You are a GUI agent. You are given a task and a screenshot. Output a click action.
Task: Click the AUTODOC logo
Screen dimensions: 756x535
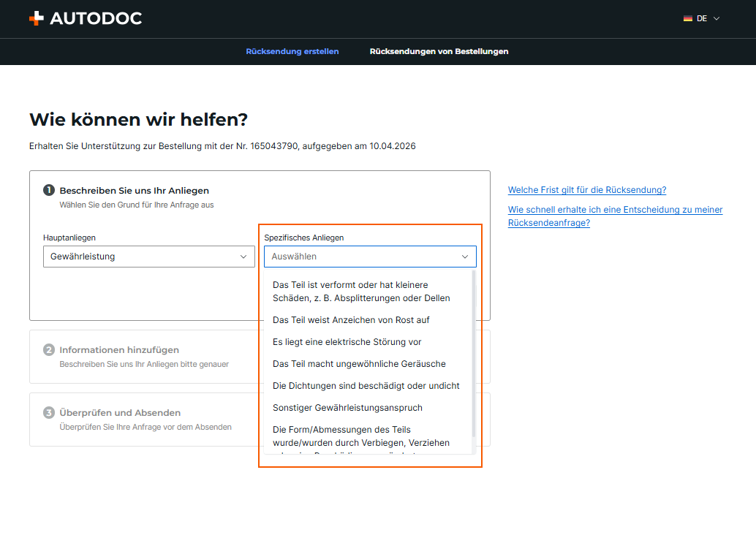tap(86, 18)
